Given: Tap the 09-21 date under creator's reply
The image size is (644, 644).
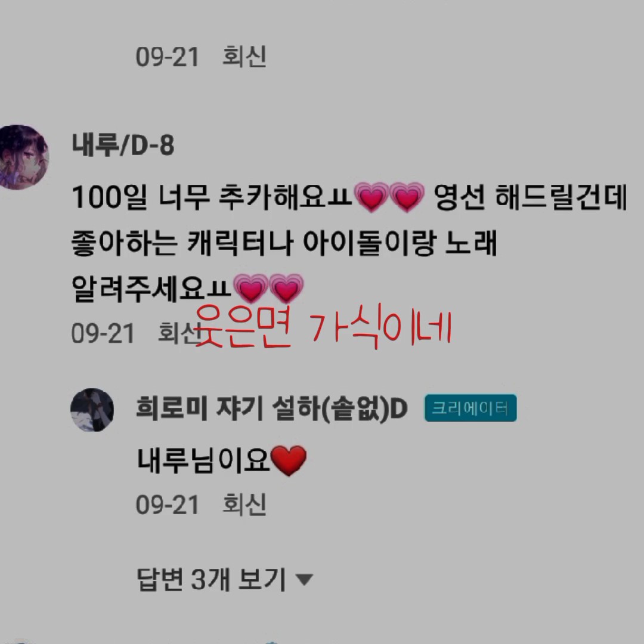Looking at the screenshot, I should coord(168,504).
